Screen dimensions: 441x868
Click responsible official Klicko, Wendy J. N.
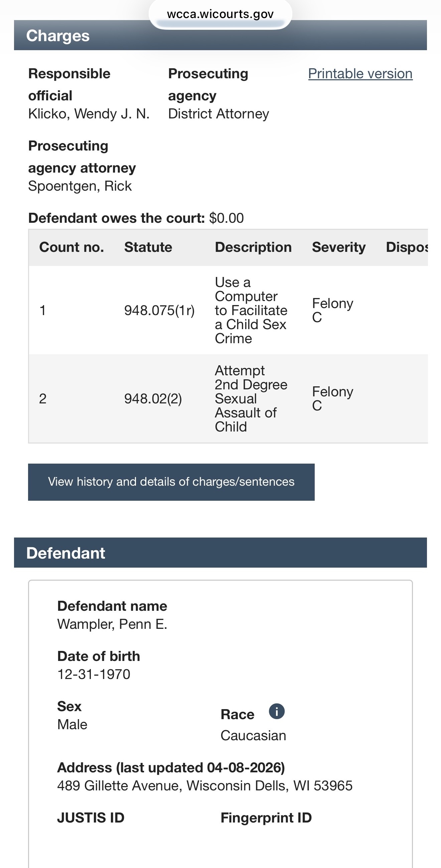pyautogui.click(x=89, y=114)
